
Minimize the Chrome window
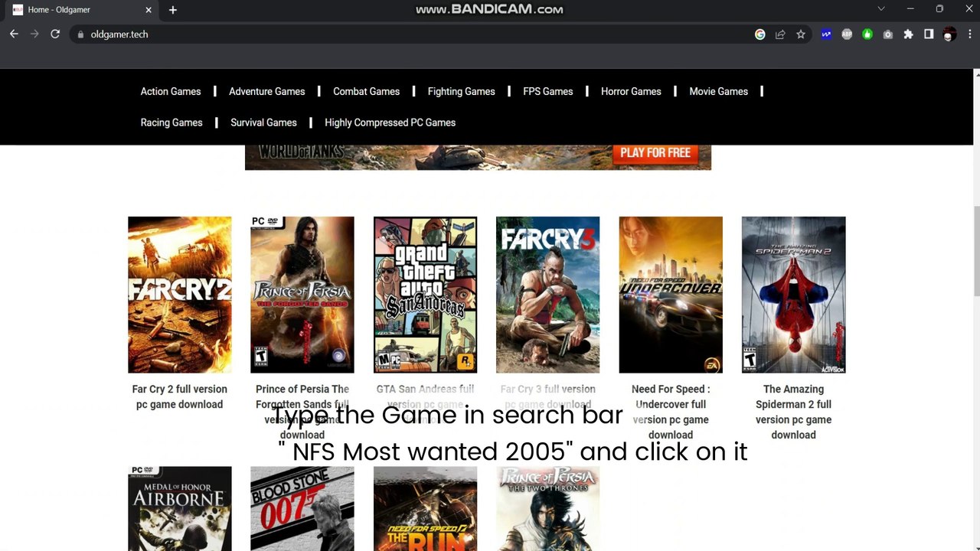[x=910, y=9]
